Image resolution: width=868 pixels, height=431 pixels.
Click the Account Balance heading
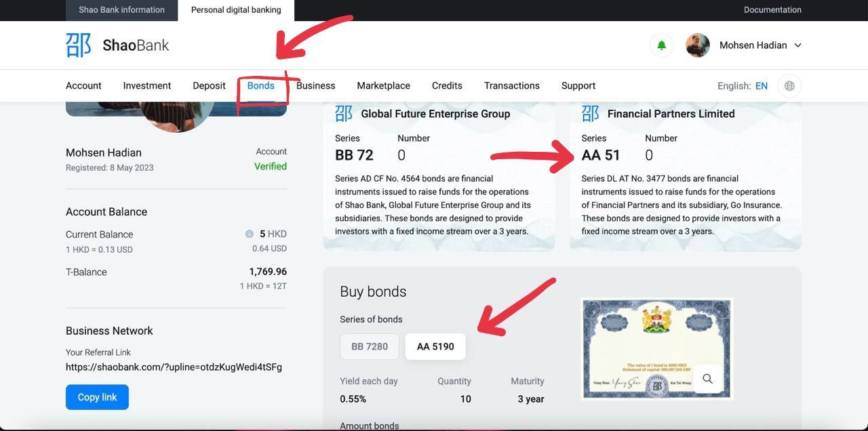click(106, 211)
